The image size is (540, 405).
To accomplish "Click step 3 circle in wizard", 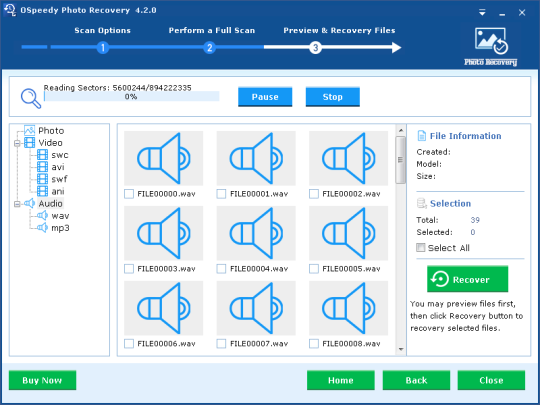I will 315,48.
